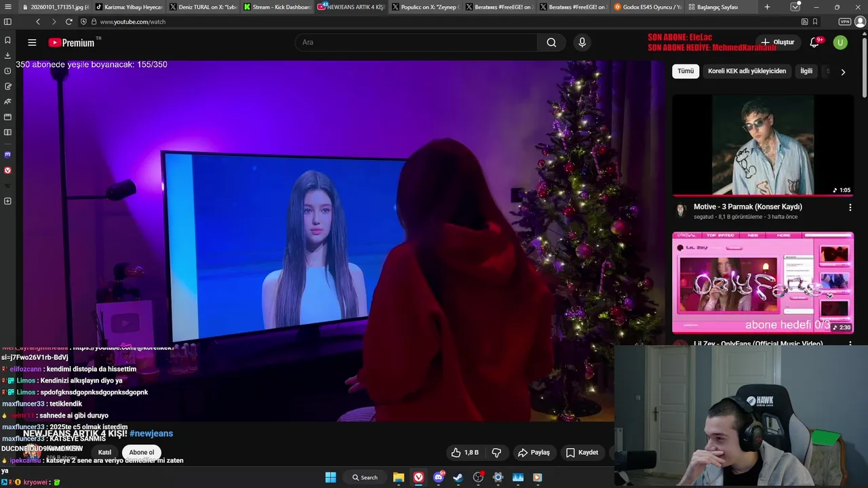Click the Abone ol subscribe button
Screen dimensions: 868x488
click(142, 452)
